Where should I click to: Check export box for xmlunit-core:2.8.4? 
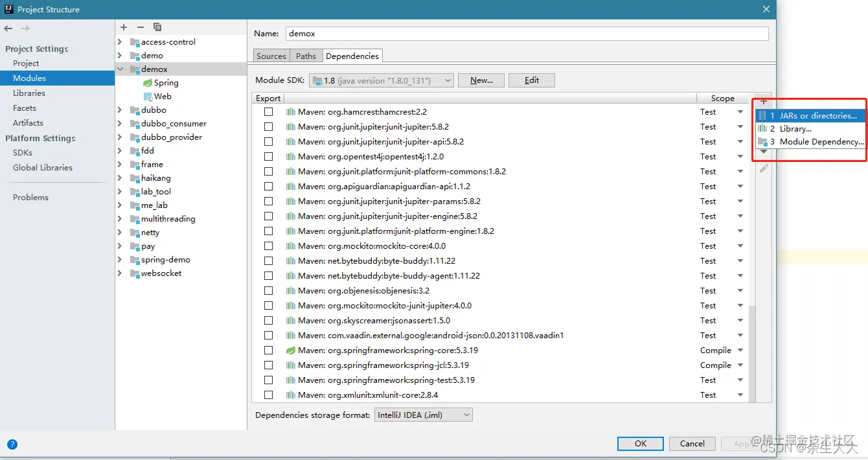tap(268, 395)
